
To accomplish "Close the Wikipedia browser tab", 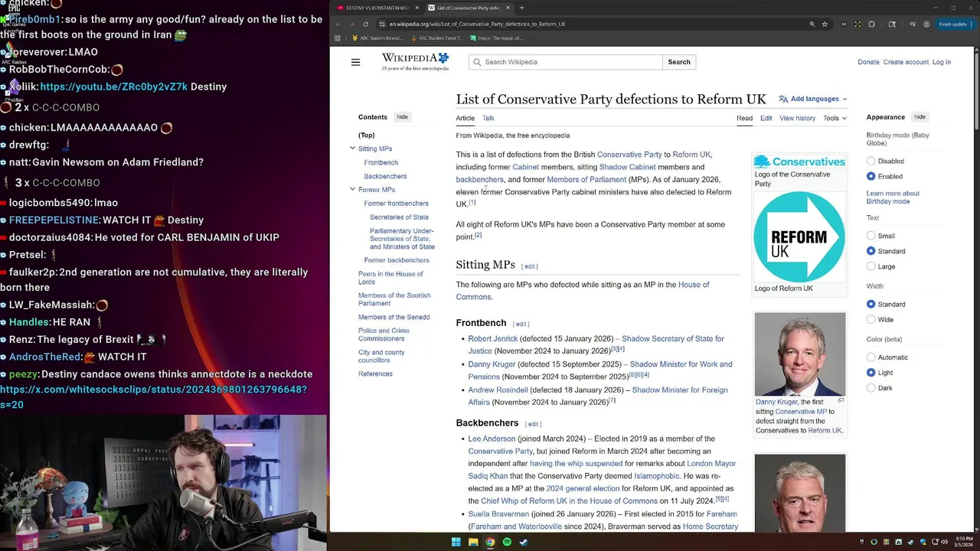I will [x=508, y=8].
